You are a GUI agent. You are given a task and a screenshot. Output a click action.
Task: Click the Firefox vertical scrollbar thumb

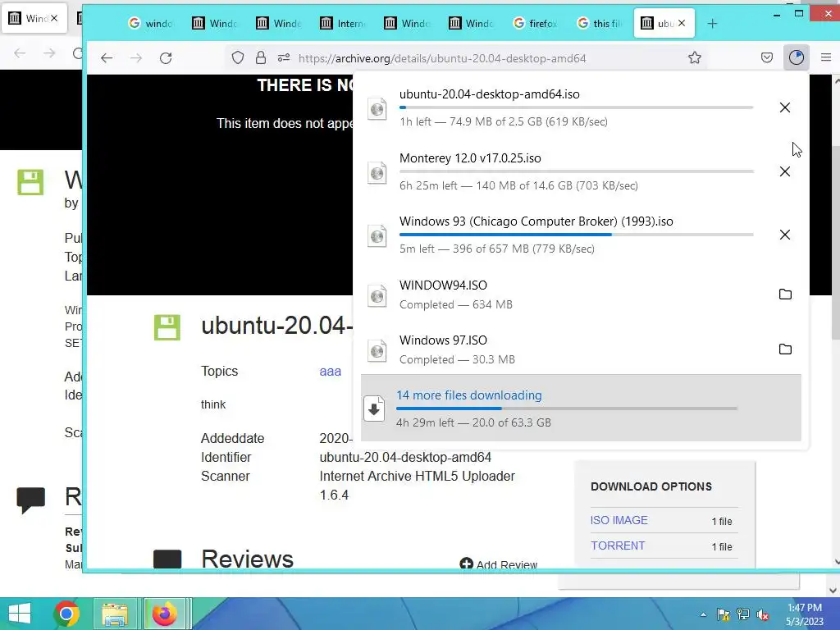(835, 242)
